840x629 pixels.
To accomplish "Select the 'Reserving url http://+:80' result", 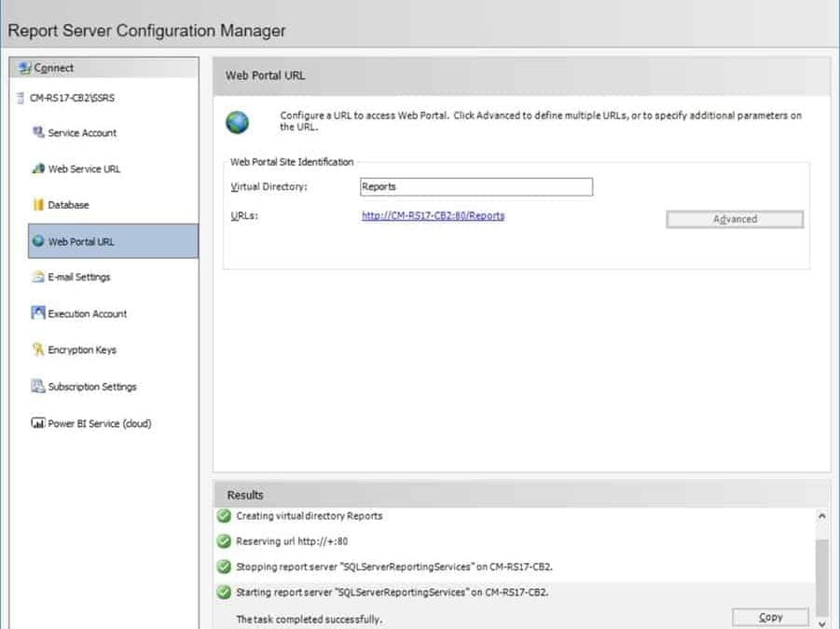I will point(292,541).
